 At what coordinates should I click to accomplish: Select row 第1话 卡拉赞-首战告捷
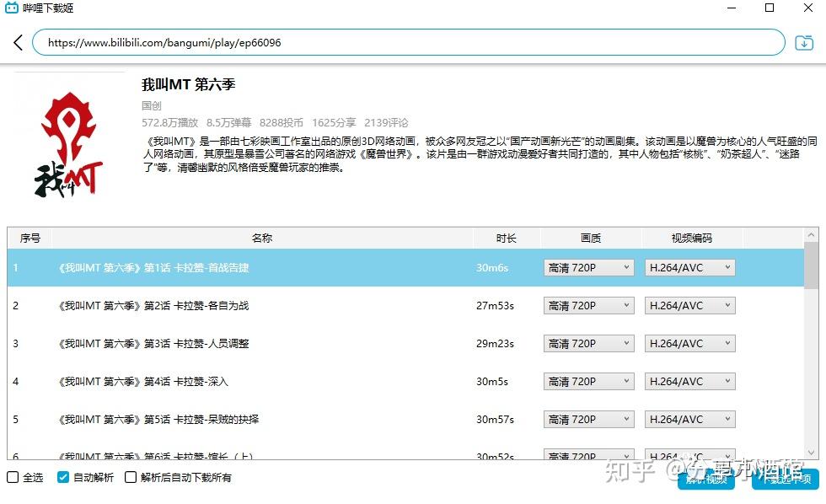pyautogui.click(x=405, y=267)
